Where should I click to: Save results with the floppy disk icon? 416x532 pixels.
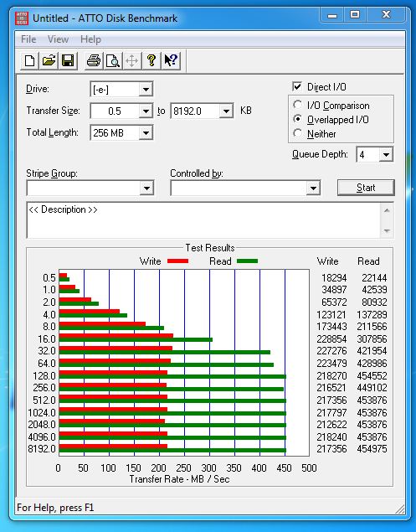[x=68, y=61]
